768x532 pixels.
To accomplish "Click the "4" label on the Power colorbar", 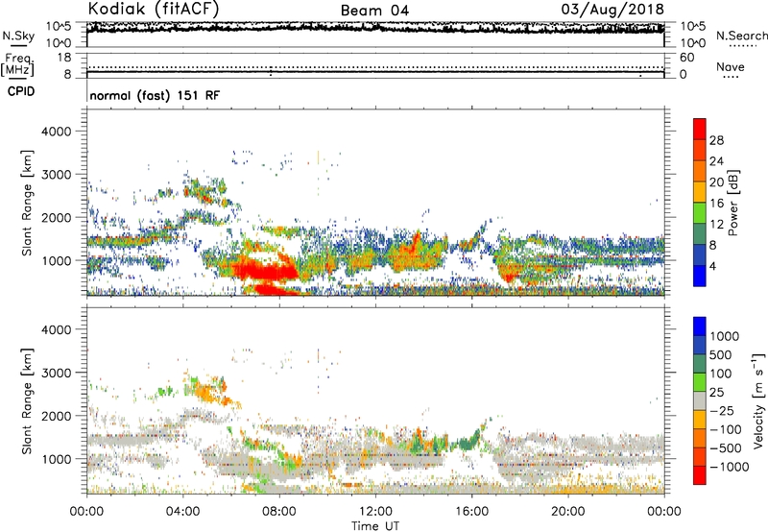I will click(x=713, y=267).
